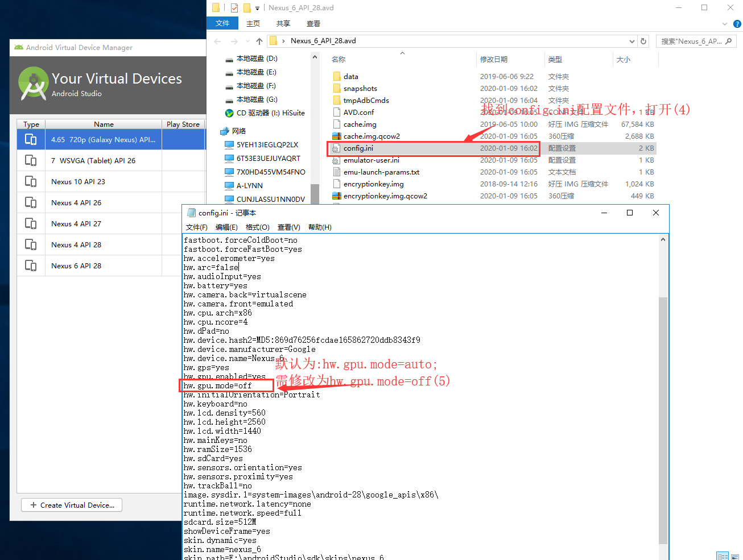Click the Notepad vertical scrollbar thumb
The image size is (743, 560).
coord(663,420)
